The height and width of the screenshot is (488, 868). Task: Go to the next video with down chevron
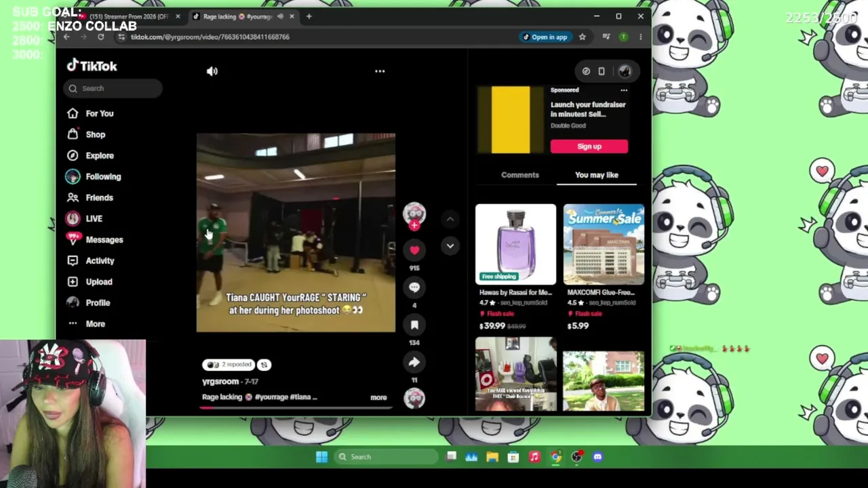point(450,246)
